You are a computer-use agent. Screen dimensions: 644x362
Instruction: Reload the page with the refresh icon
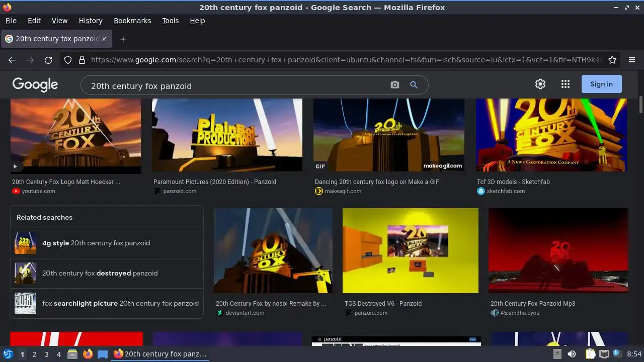pos(48,60)
